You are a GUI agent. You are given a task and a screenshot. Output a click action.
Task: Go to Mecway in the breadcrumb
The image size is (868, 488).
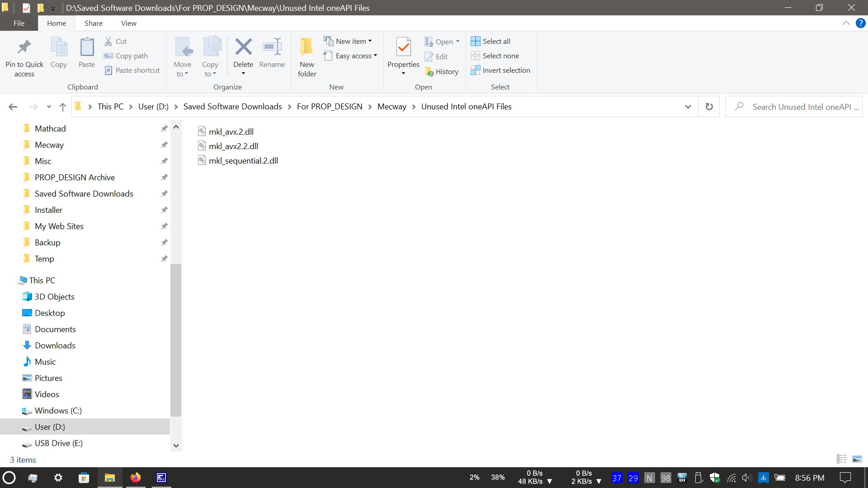[392, 107]
